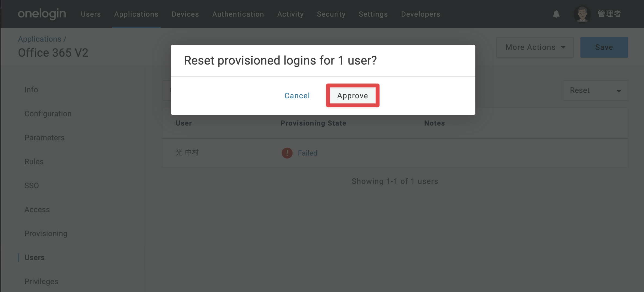This screenshot has width=644, height=292.
Task: Select the Users sidebar tab
Action: pyautogui.click(x=35, y=257)
